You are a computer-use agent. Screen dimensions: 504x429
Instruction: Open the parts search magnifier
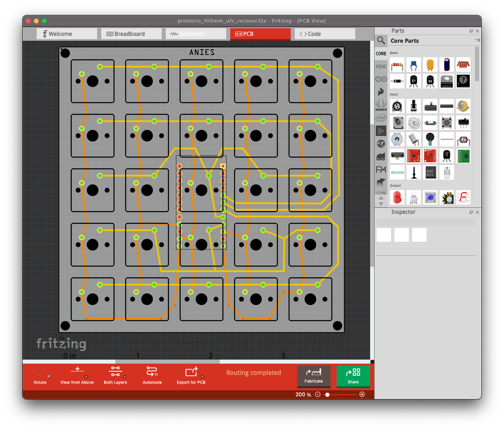pos(381,40)
